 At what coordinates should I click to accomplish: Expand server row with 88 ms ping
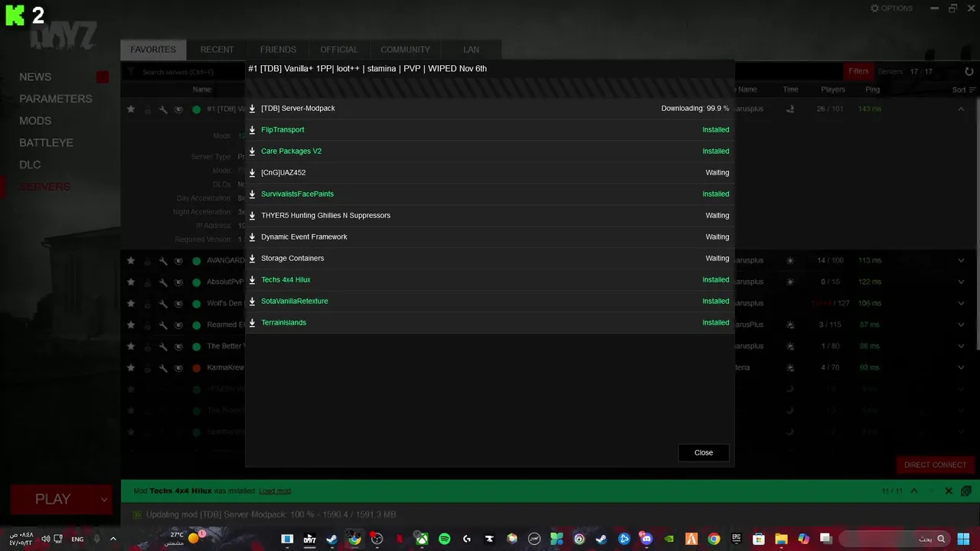[x=961, y=347]
